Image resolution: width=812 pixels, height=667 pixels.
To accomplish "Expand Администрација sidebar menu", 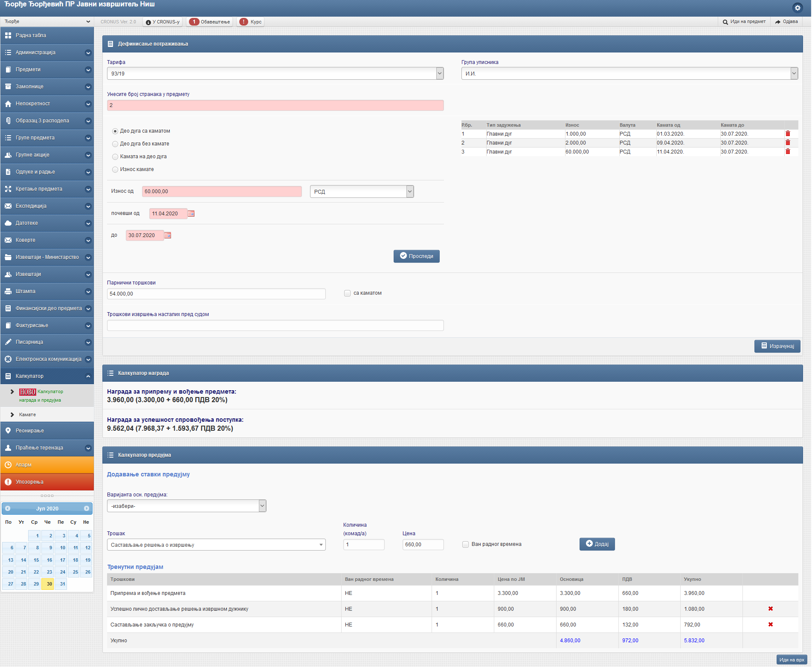I will (47, 52).
